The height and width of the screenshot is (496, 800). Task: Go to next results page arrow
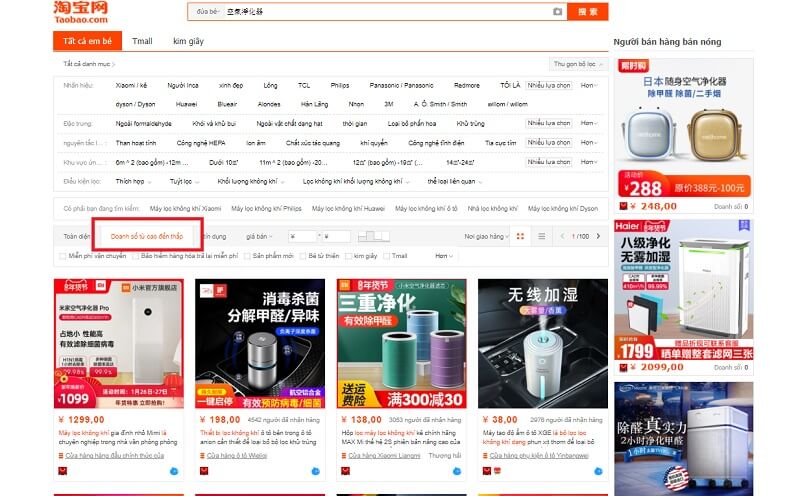(598, 236)
